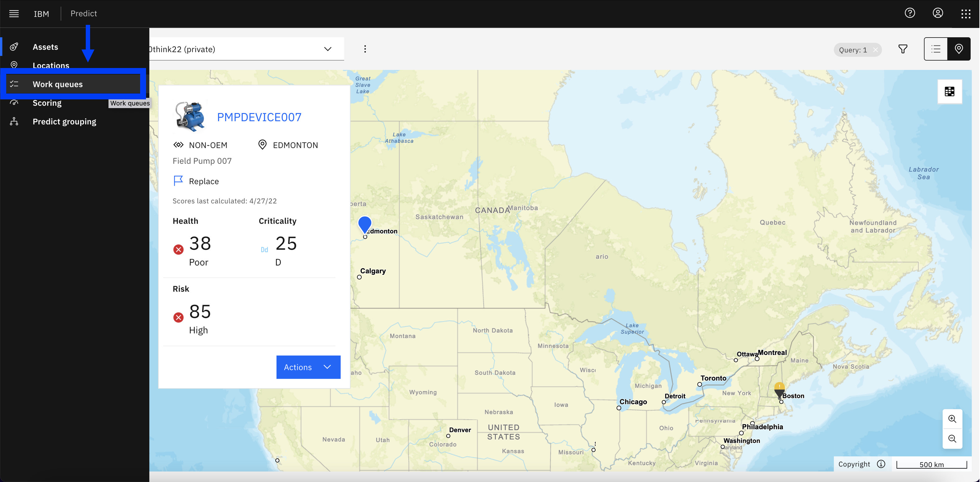Toggle the map pin view icon
This screenshot has width=980, height=482.
(959, 49)
